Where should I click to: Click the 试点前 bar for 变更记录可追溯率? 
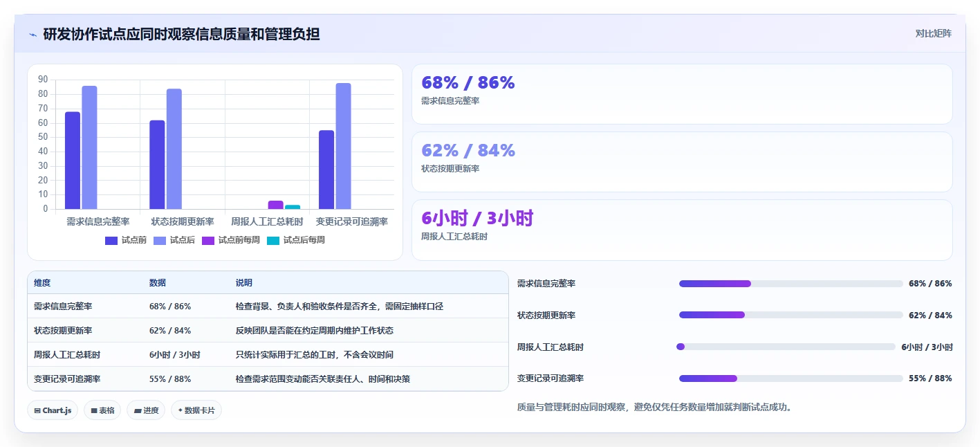(326, 170)
